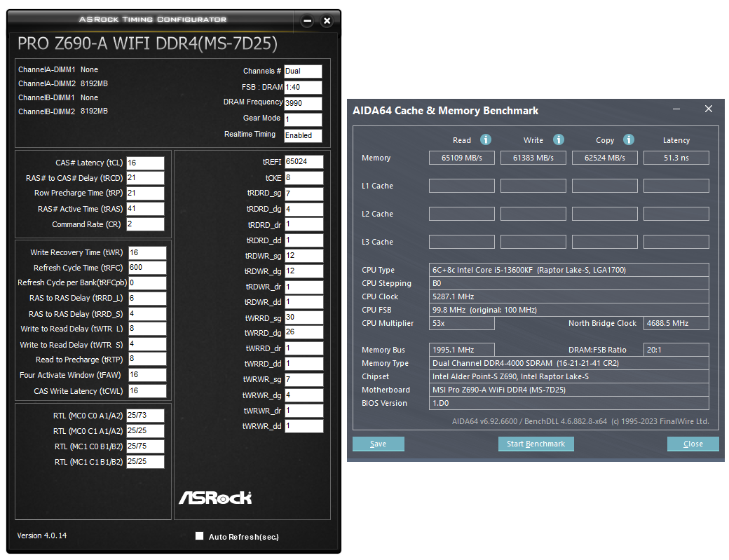Enable the Auto Refresh(sec) checkbox
Screen dimensions: 729x560
200,536
